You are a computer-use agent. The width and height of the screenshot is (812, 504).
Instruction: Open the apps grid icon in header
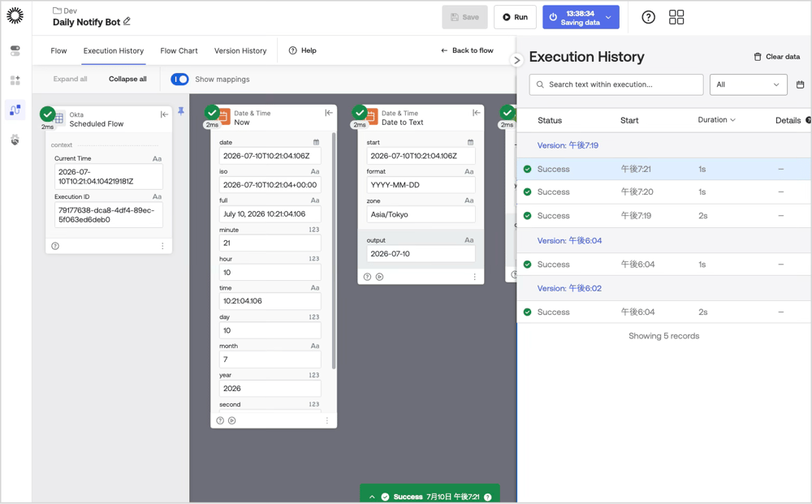(x=676, y=17)
